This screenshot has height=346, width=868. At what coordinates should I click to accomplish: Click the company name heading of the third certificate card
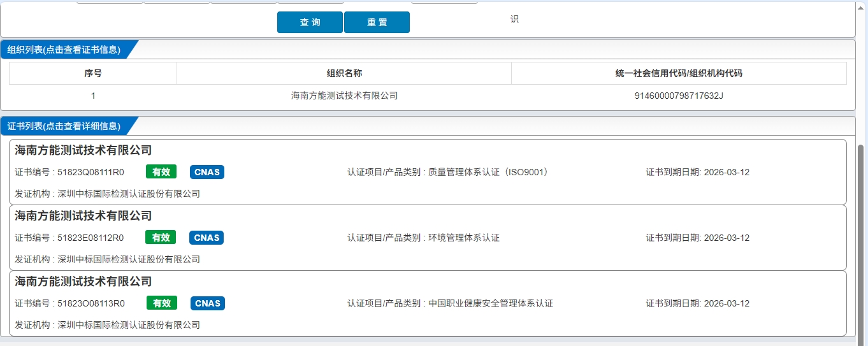(x=83, y=282)
